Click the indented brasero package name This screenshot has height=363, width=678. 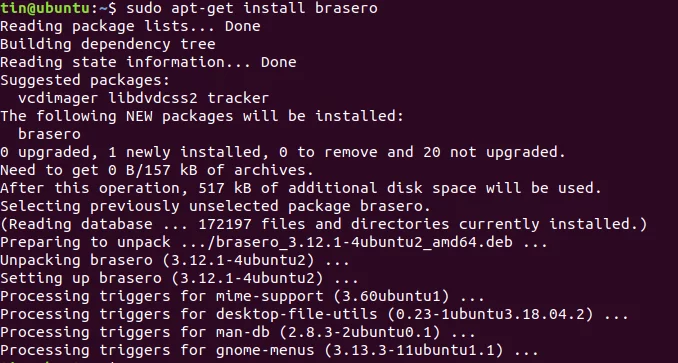49,134
